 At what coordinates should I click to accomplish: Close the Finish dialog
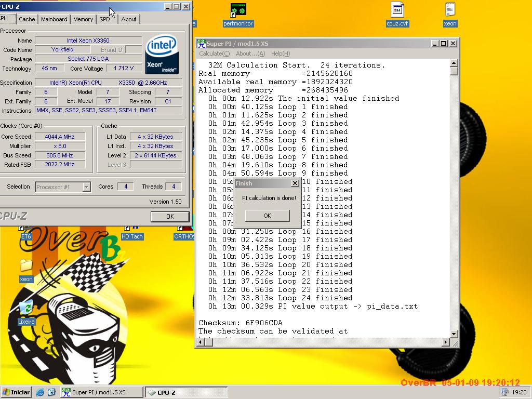[x=295, y=183]
